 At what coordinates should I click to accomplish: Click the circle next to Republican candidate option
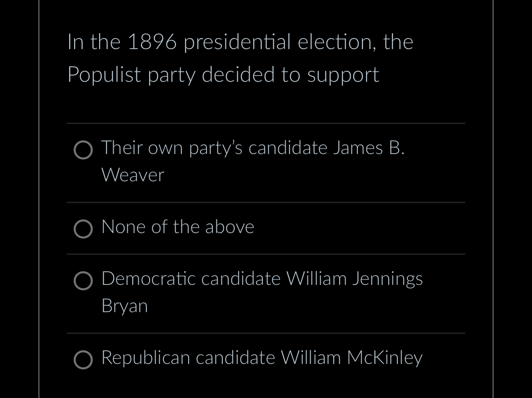(83, 360)
